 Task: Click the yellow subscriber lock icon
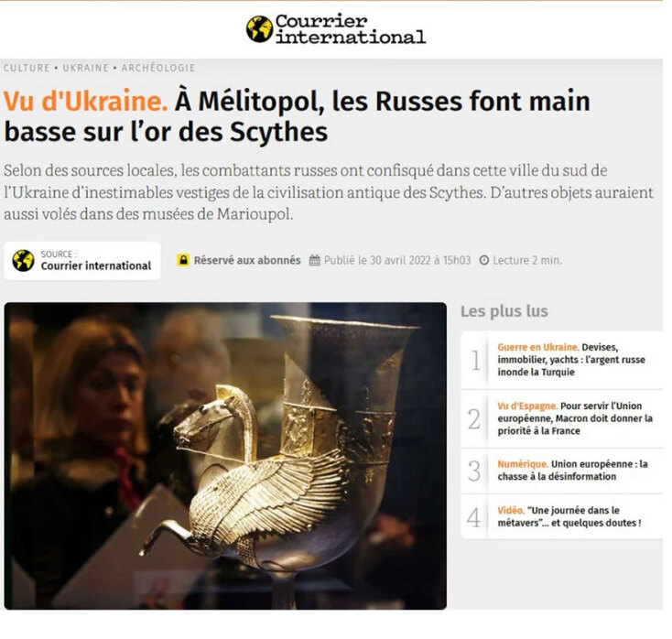[x=183, y=260]
